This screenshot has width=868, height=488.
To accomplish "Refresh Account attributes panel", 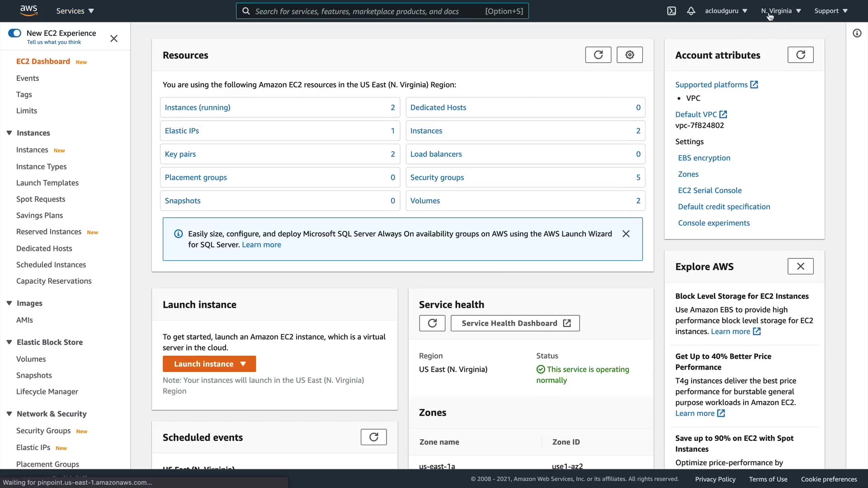I will pos(800,55).
